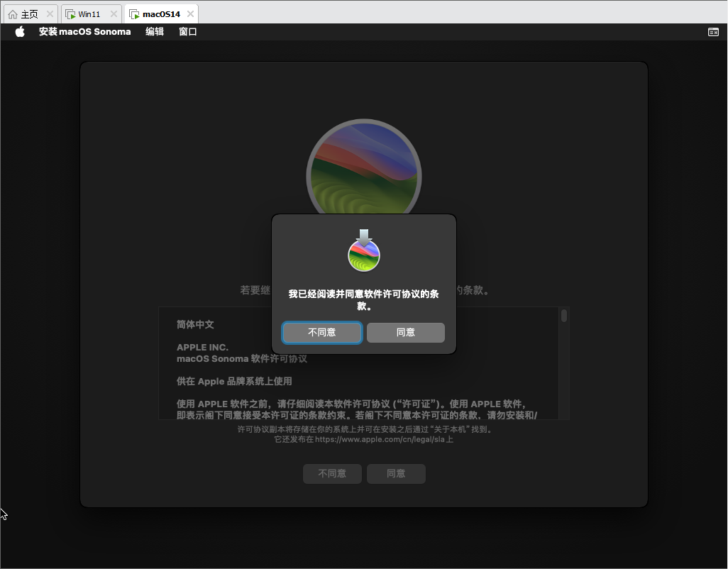This screenshot has width=728, height=569.
Task: Close the 主页 tab
Action: (x=50, y=14)
